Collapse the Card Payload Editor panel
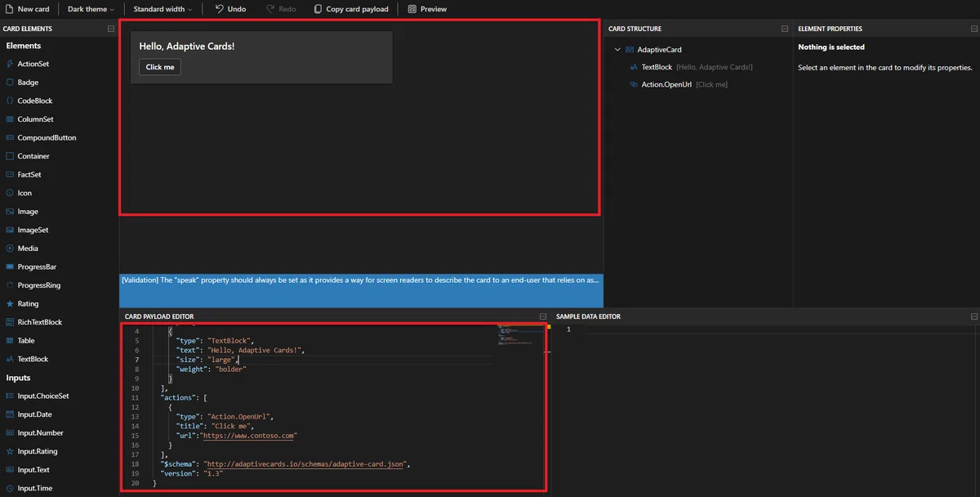The width and height of the screenshot is (980, 497). (x=543, y=316)
